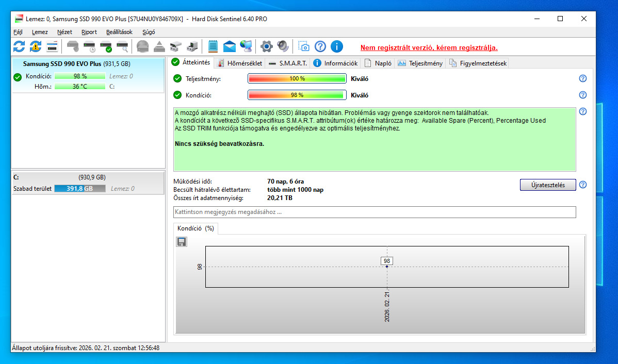Click the help icon beside Teljesítmény bar
Image resolution: width=618 pixels, height=364 pixels.
[583, 78]
